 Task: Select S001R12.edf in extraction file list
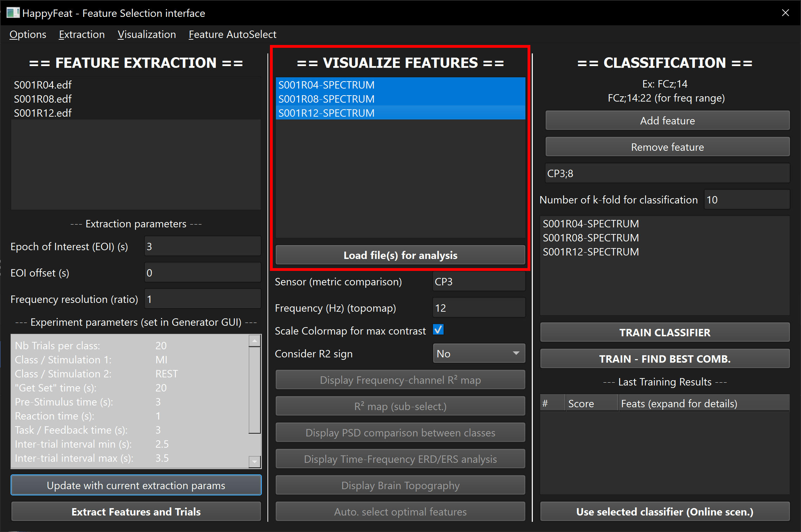point(136,113)
